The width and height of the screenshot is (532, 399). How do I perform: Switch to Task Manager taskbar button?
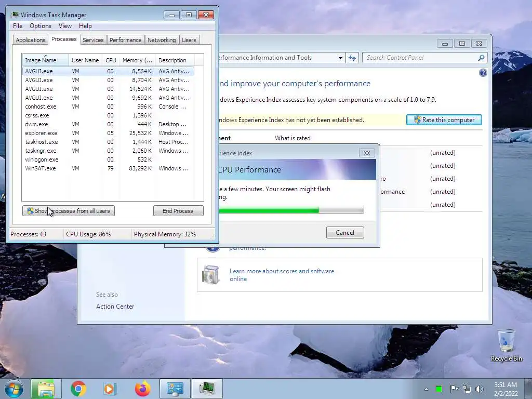[x=207, y=389]
